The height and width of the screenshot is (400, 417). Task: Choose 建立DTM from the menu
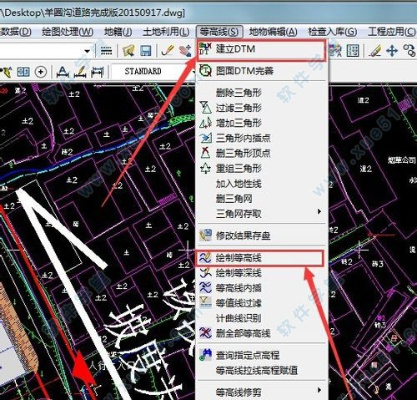pos(261,50)
